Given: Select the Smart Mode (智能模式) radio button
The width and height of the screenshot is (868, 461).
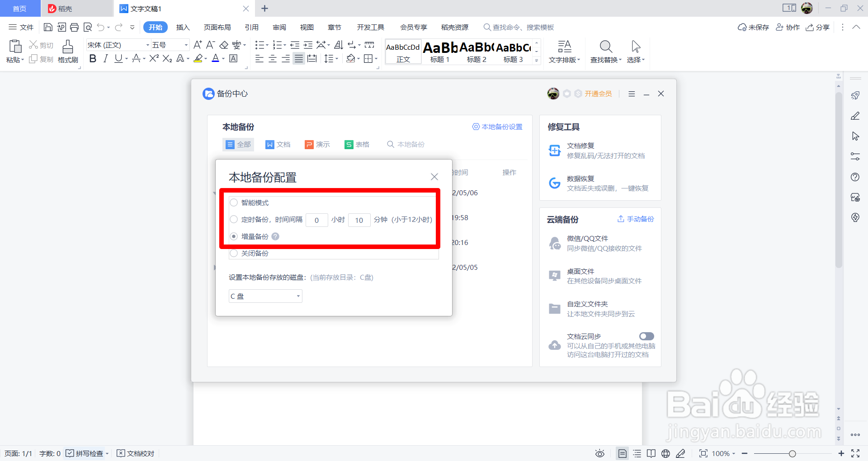Looking at the screenshot, I should (x=234, y=202).
